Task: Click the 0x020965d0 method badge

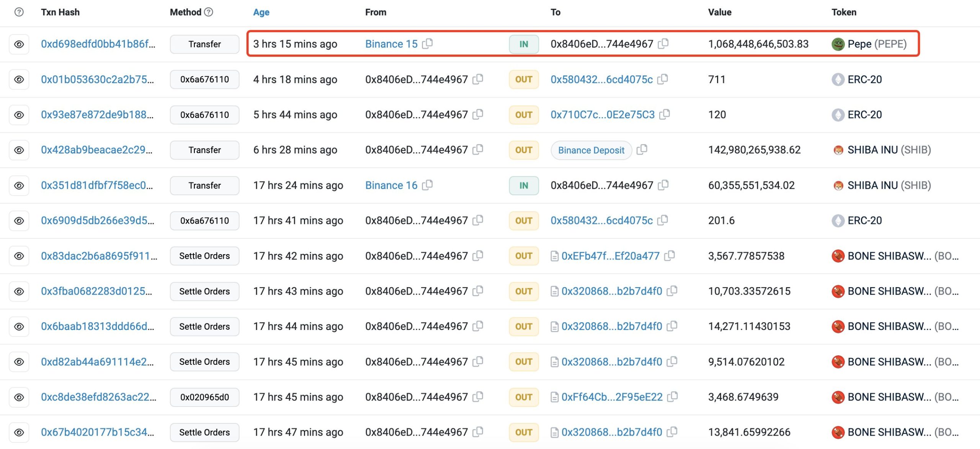Action: [204, 397]
